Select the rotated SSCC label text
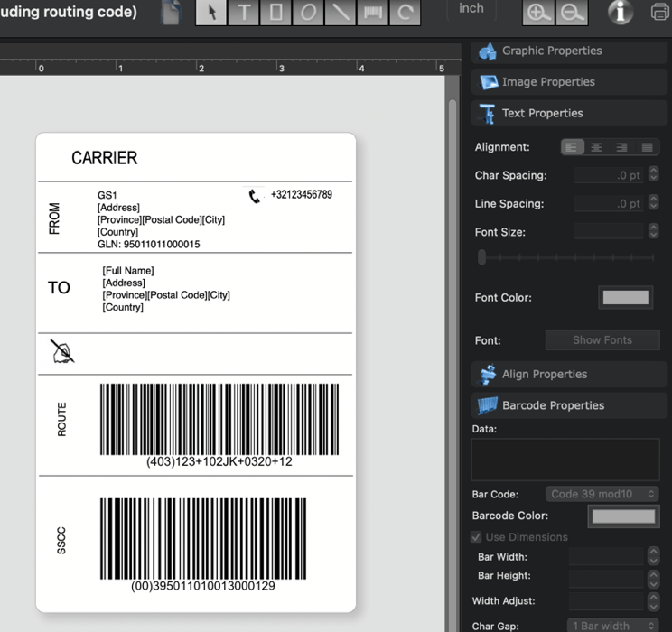Screen dimensions: 672x632 pos(61,540)
